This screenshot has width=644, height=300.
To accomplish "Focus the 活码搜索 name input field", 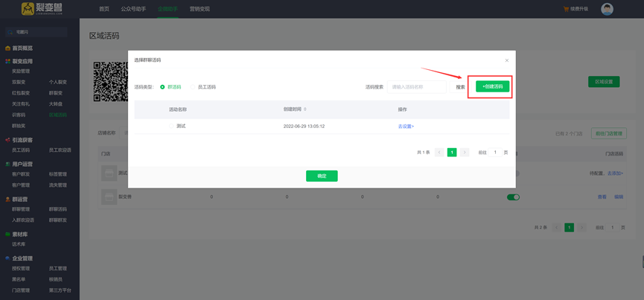I will tap(416, 87).
